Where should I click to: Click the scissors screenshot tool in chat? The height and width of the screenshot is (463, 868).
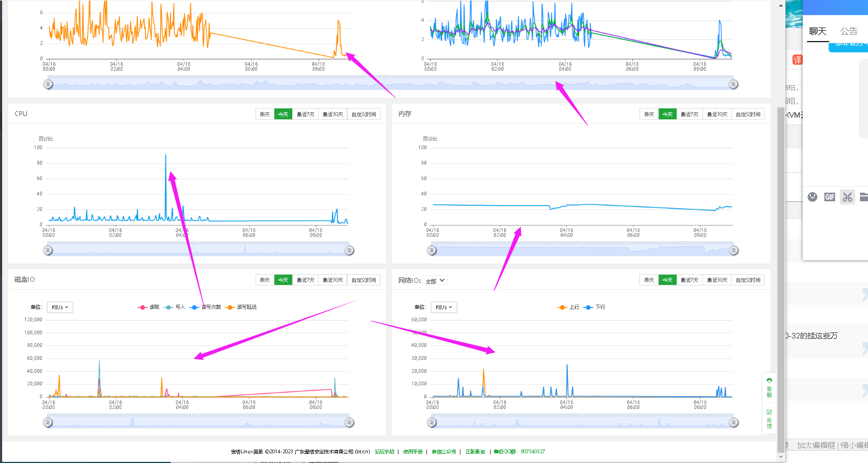click(x=848, y=197)
